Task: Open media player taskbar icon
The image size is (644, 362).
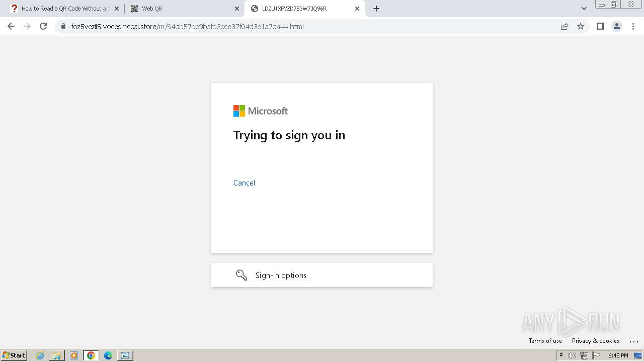Action: coord(74,355)
